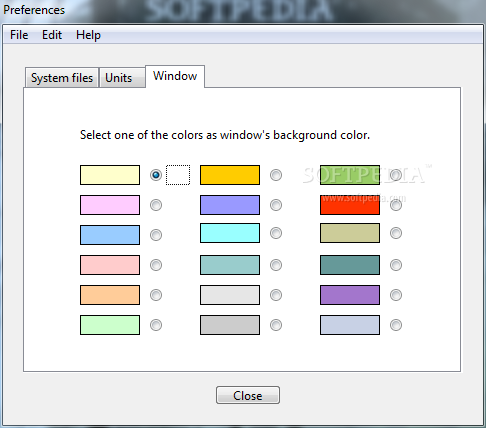Choose the cyan color radio button

coord(276,233)
